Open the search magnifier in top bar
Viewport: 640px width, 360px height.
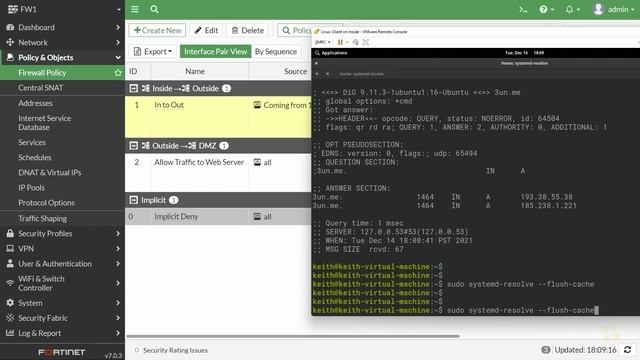(x=154, y=9)
